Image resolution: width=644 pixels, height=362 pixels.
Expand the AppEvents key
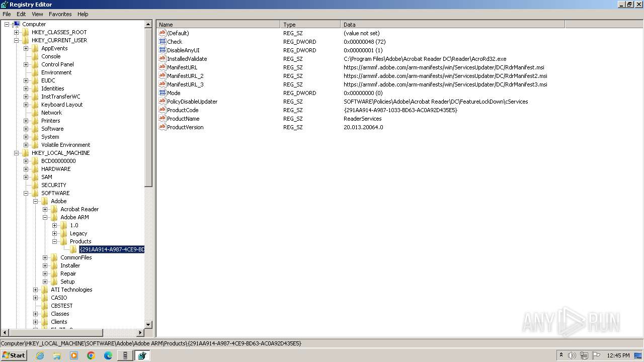click(x=26, y=48)
